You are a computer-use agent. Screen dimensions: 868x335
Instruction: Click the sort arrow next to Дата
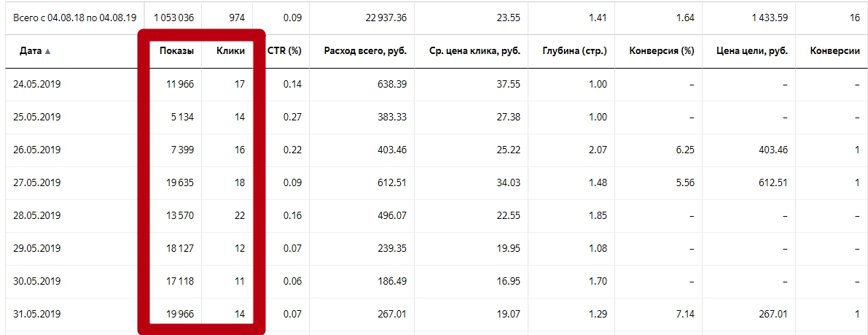(x=47, y=51)
